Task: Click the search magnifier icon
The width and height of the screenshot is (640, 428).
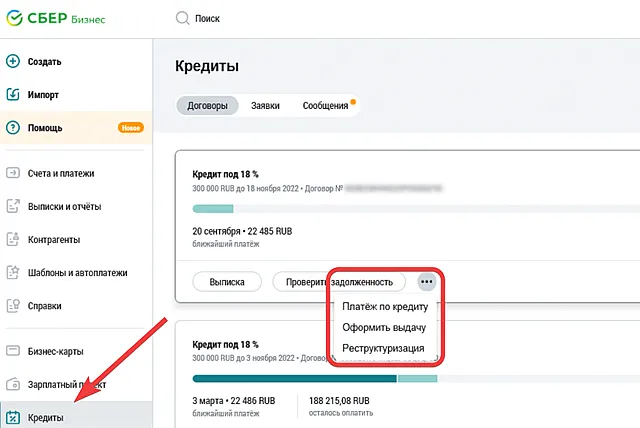Action: point(182,18)
